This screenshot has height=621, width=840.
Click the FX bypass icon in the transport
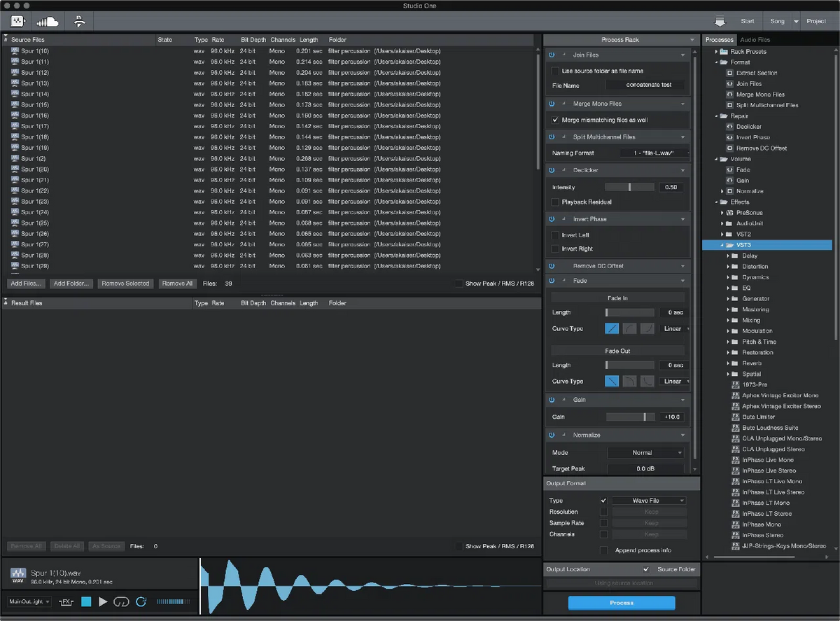point(66,601)
